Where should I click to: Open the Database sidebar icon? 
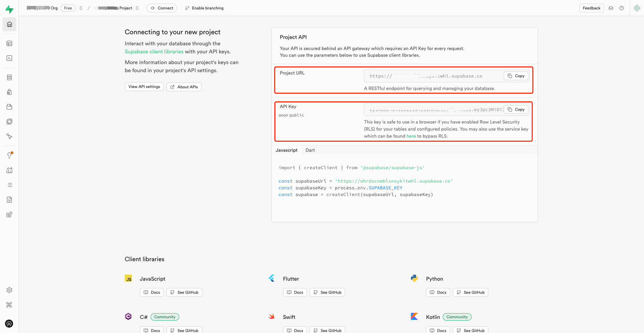click(x=9, y=77)
